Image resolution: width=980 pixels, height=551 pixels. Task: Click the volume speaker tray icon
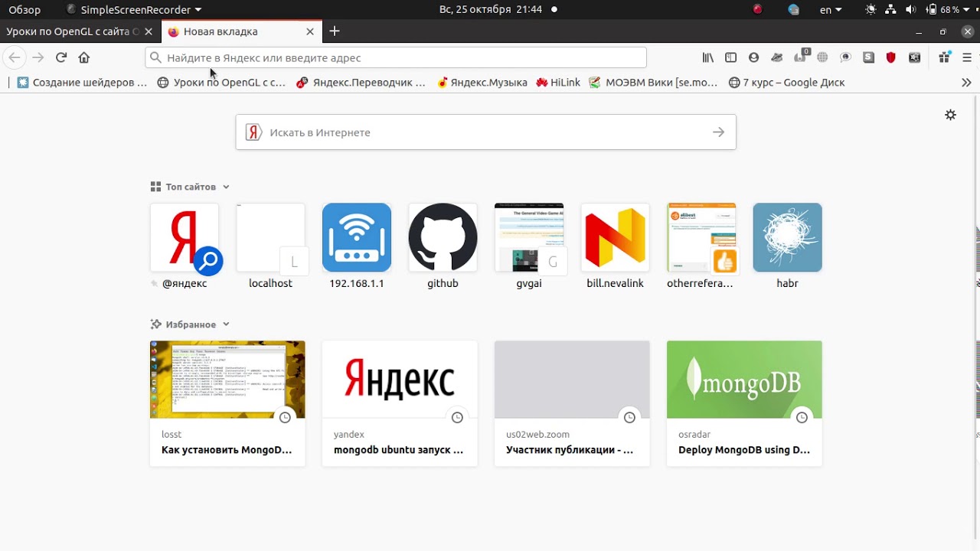click(x=910, y=10)
